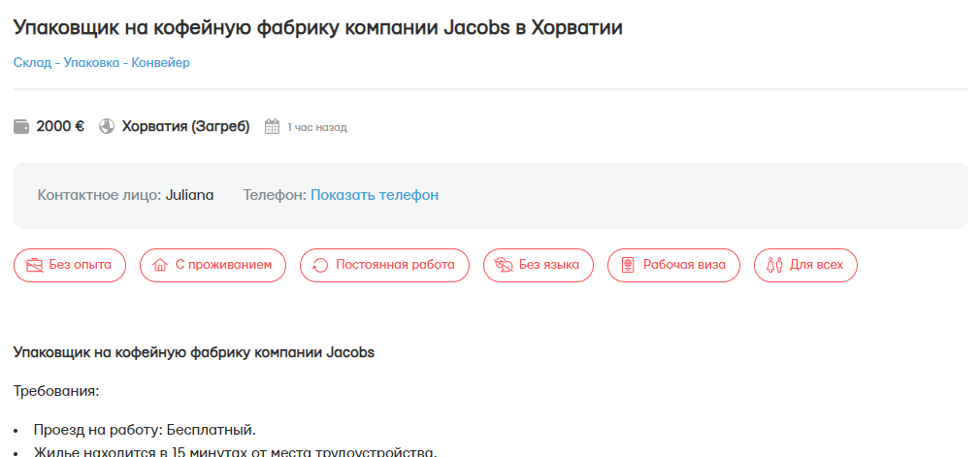Click the main job title heading
Screen dimensions: 980x457
(x=318, y=27)
